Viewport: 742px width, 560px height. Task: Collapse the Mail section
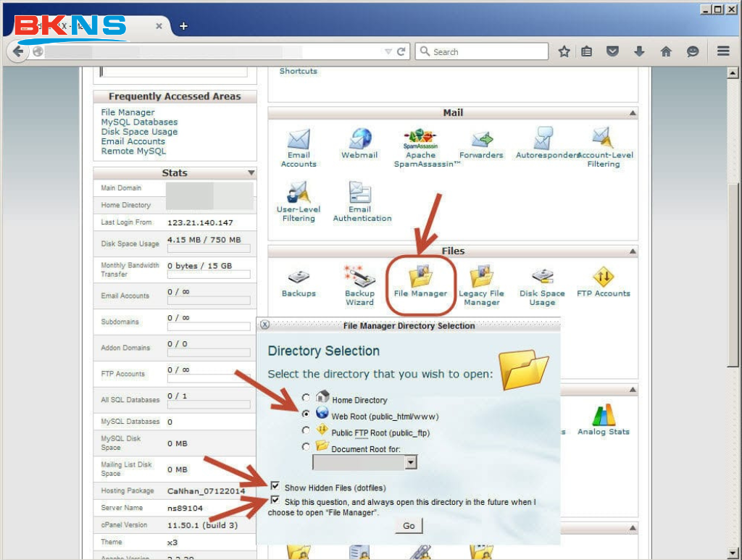pyautogui.click(x=633, y=113)
